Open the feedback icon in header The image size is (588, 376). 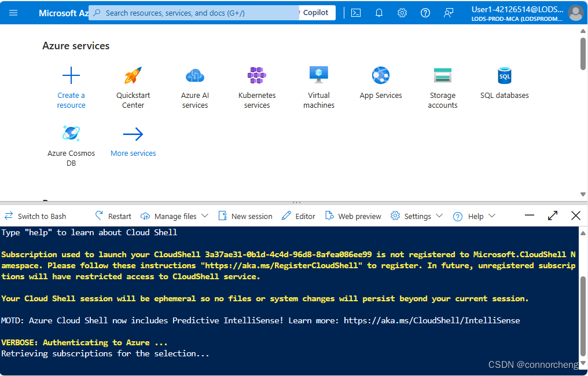448,13
